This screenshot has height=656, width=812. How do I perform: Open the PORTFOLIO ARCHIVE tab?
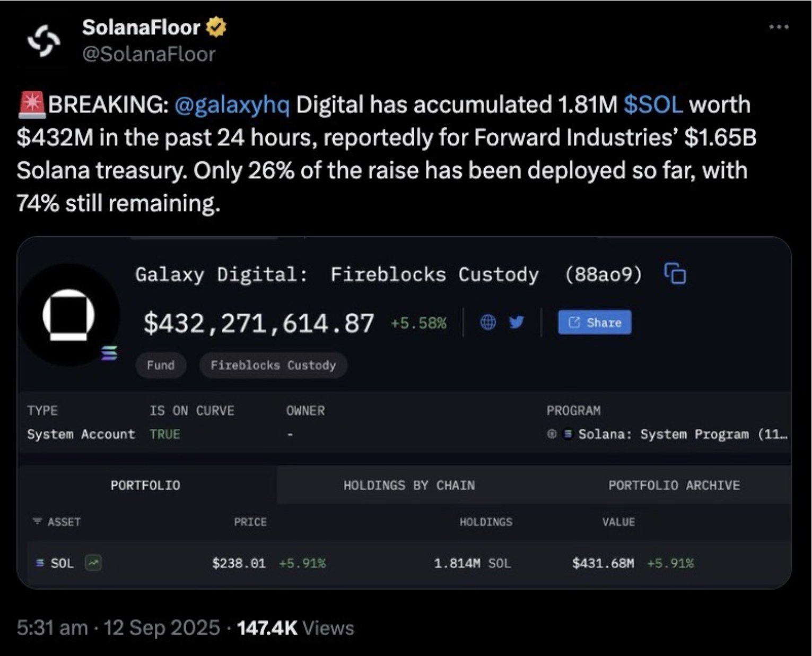[x=674, y=485]
